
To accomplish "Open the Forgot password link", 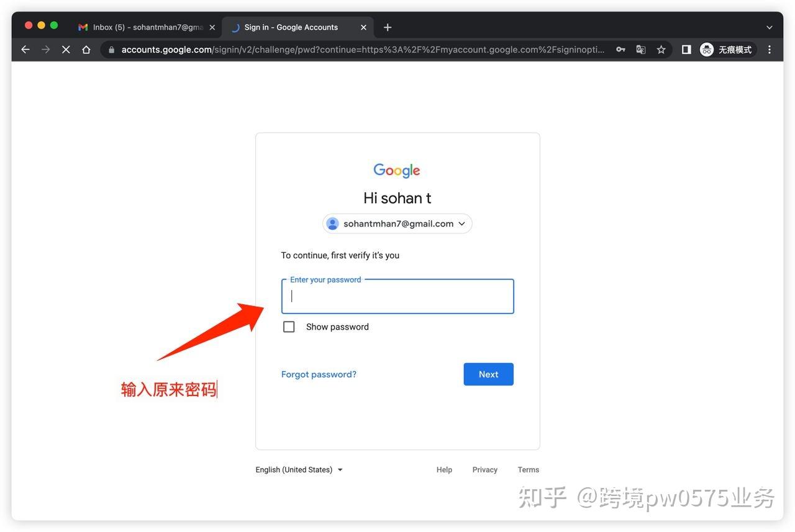I will point(319,374).
